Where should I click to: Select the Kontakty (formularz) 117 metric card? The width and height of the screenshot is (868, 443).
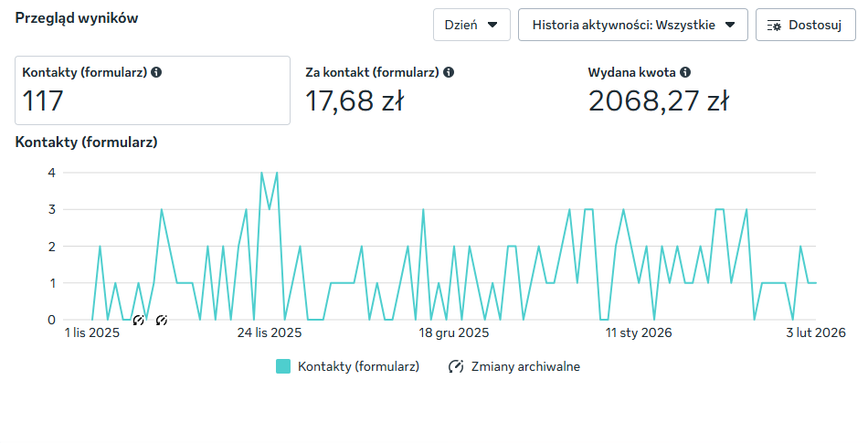point(153,90)
